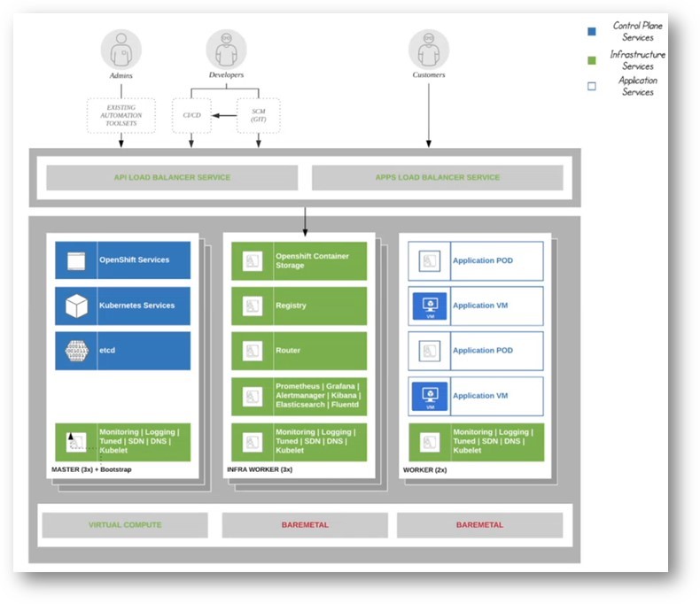Select the Kubernetes Services cube icon

76,306
